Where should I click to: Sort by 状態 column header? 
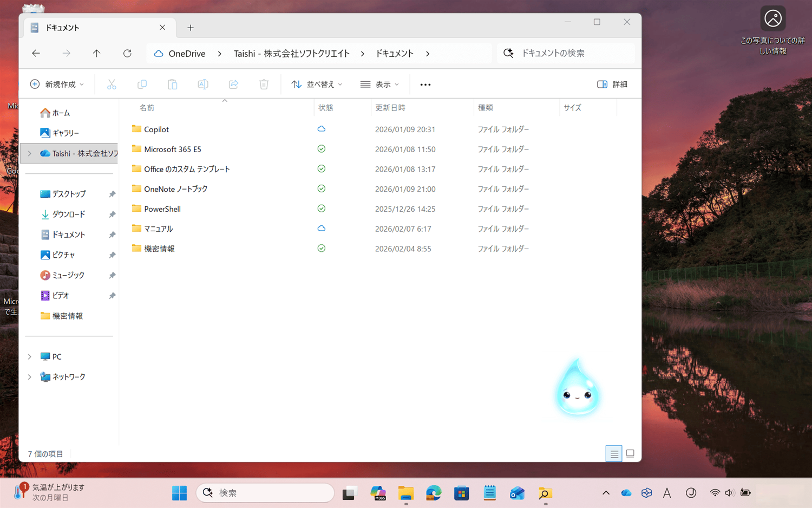coord(326,108)
